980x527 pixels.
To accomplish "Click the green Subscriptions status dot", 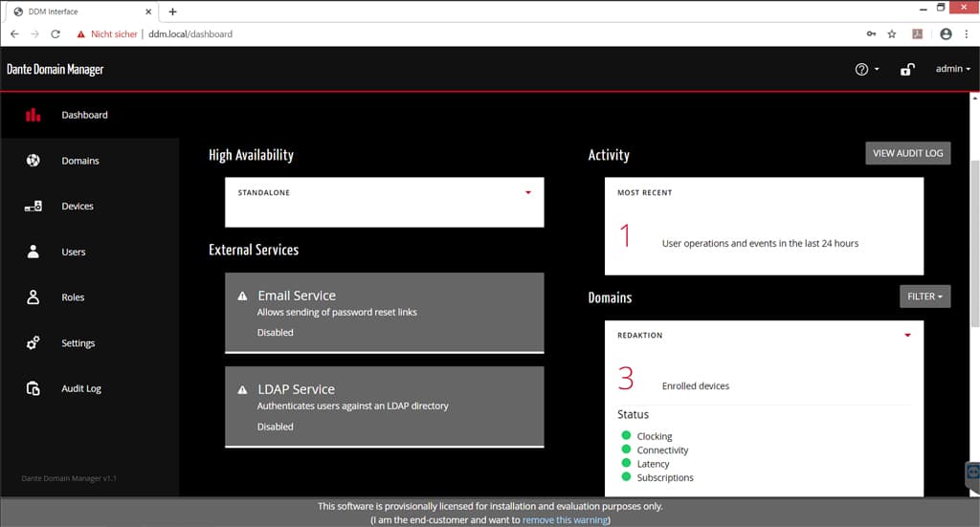I will click(626, 476).
